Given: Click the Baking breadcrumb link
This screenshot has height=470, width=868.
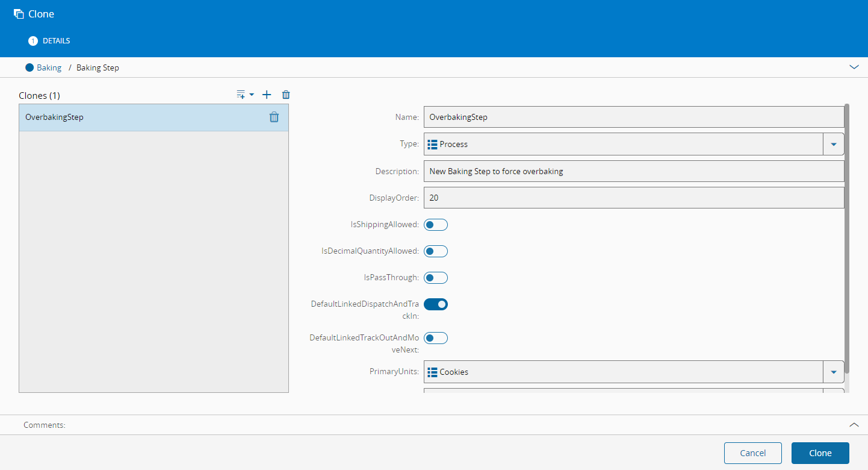Looking at the screenshot, I should point(49,67).
